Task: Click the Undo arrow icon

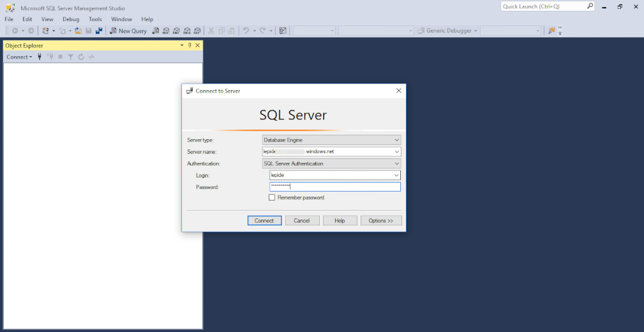Action: [x=246, y=31]
